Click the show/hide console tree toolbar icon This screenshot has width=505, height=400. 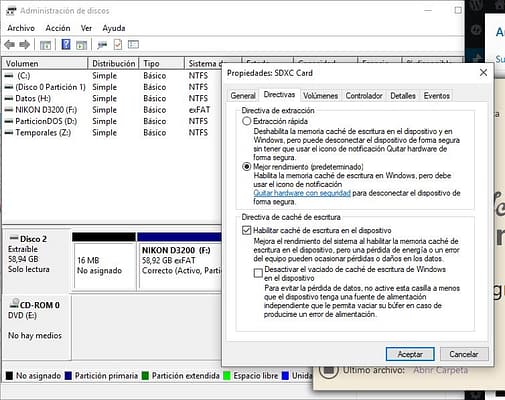point(45,45)
